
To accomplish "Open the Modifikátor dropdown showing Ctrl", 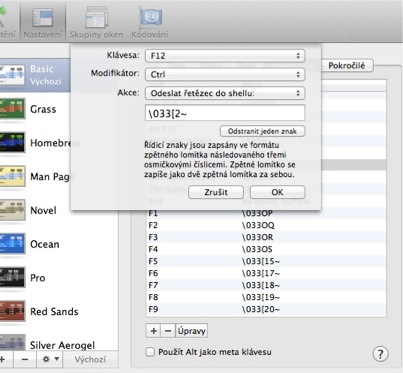I will [x=225, y=74].
